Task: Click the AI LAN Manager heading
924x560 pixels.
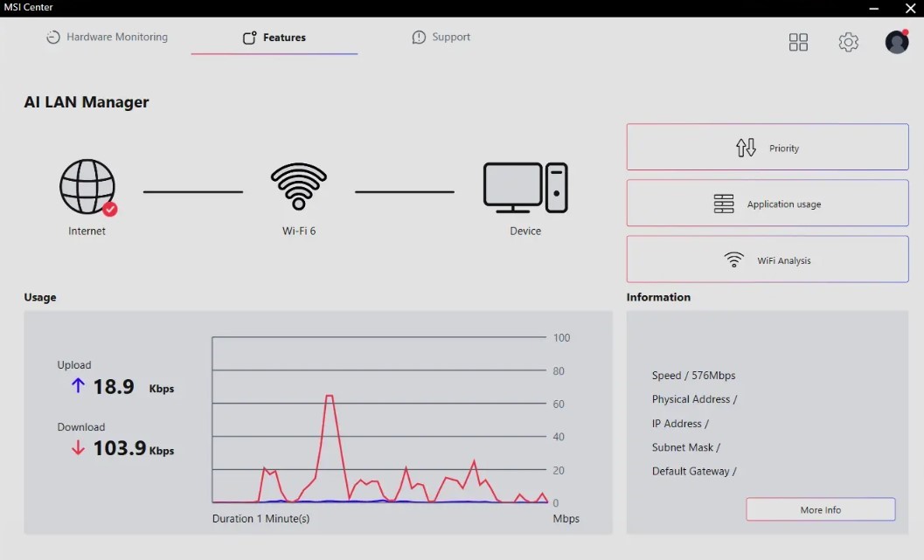Action: [x=87, y=102]
